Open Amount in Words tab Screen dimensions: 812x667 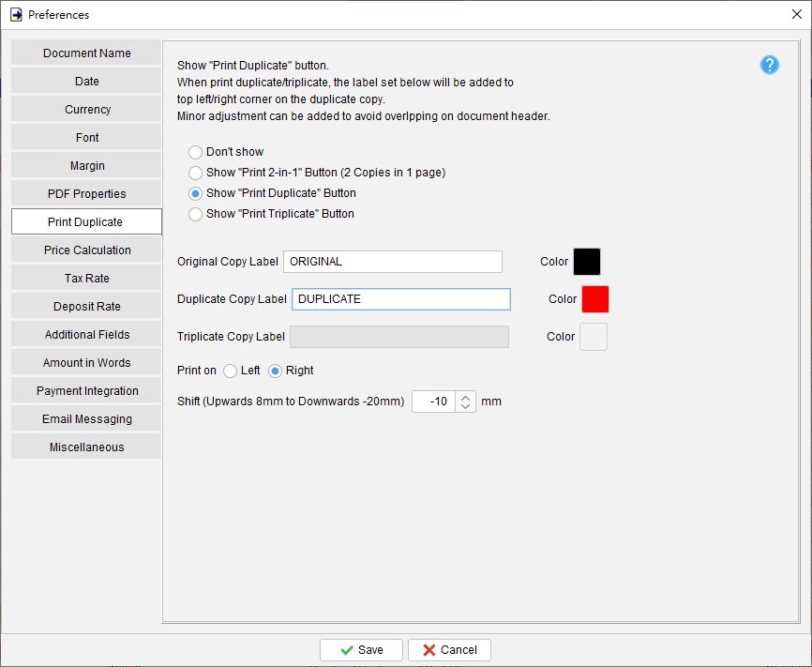pyautogui.click(x=86, y=363)
